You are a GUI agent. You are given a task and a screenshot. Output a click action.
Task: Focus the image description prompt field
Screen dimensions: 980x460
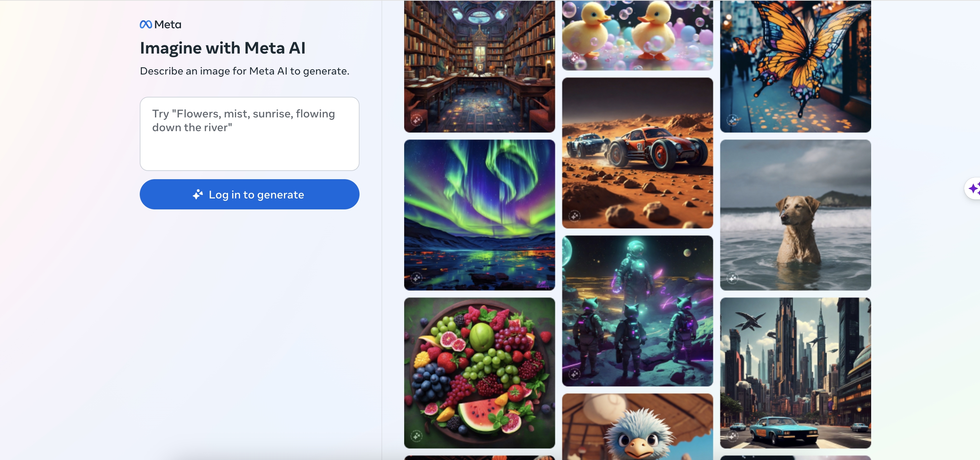click(x=250, y=134)
